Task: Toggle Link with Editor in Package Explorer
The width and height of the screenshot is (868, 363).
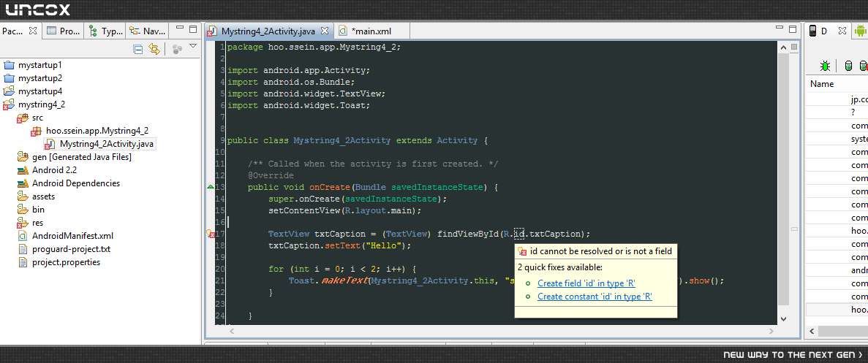Action: (154, 49)
